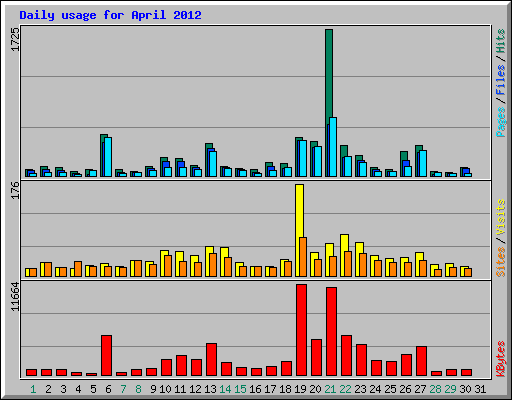Screen dimensions: 512x400
Task: Click the yellow Visits legend label
Action: pyautogui.click(x=500, y=218)
